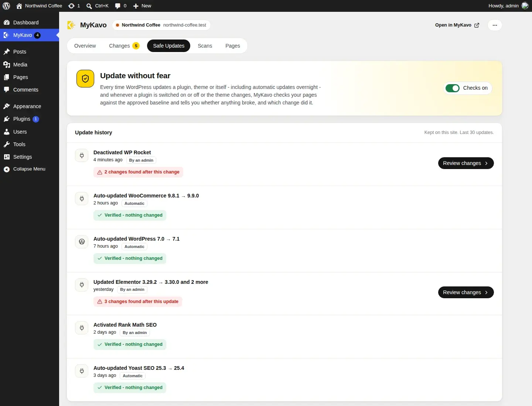The image size is (532, 406).
Task: Click 'Auto-updated WordPress 7.0 → 7.1' title
Action: tap(136, 239)
